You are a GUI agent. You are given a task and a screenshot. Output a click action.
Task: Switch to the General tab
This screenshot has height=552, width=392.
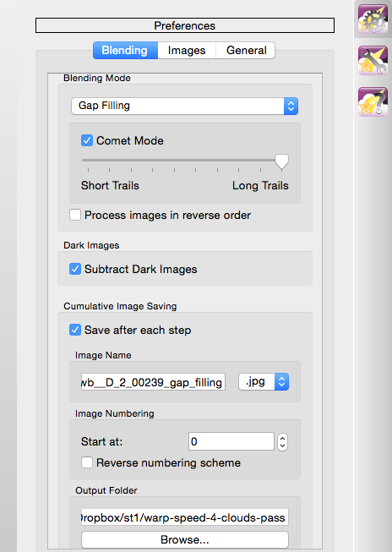(246, 51)
